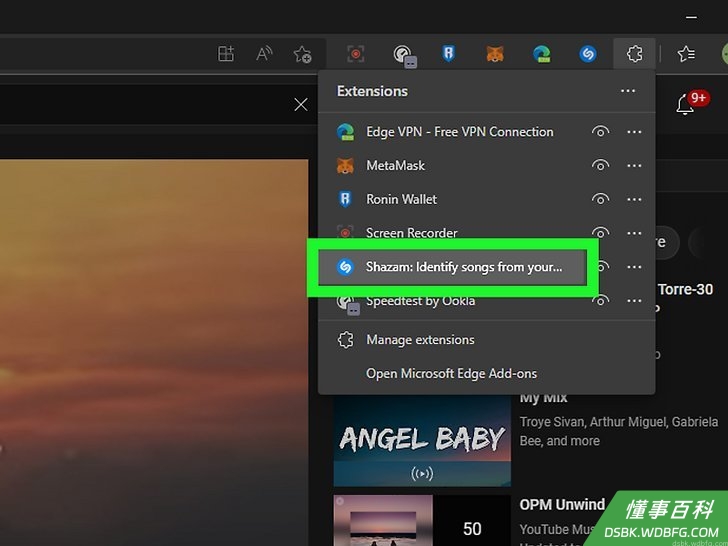
Task: Open Edge VPN more actions menu
Action: pyautogui.click(x=634, y=132)
